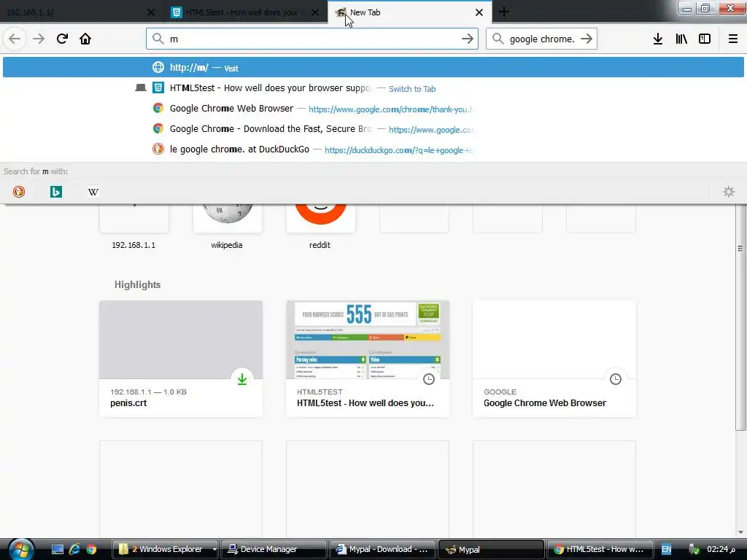Image resolution: width=747 pixels, height=560 pixels.
Task: Close the New Tab tab
Action: point(479,12)
